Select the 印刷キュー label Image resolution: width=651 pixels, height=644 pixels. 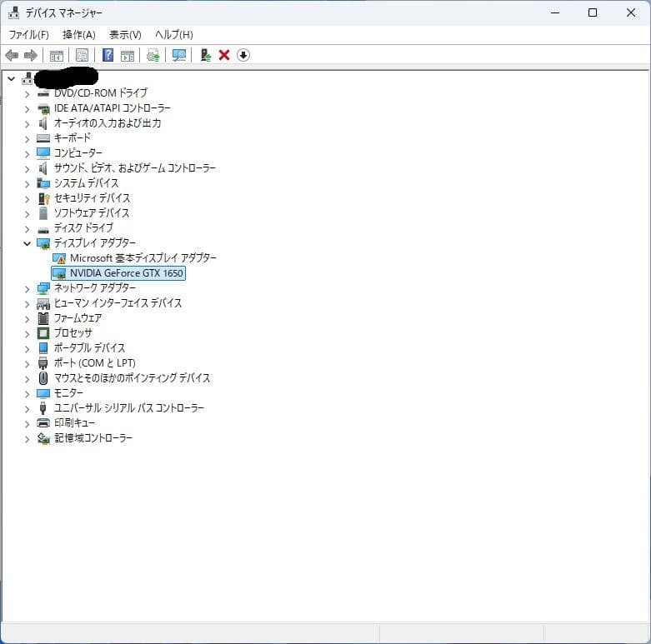(74, 423)
